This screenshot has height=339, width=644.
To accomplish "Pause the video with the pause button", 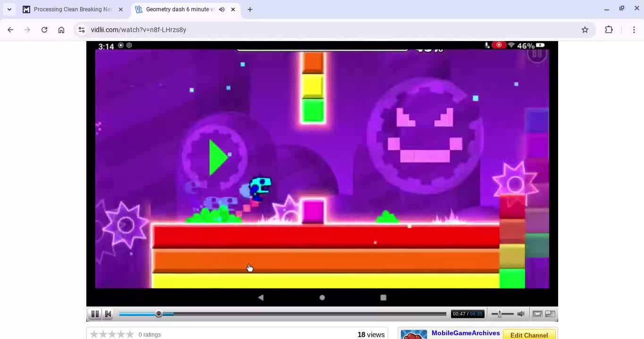I will 95,314.
